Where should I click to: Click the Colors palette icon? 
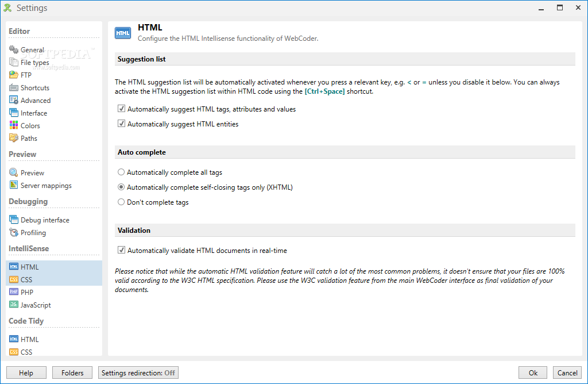pyautogui.click(x=14, y=126)
